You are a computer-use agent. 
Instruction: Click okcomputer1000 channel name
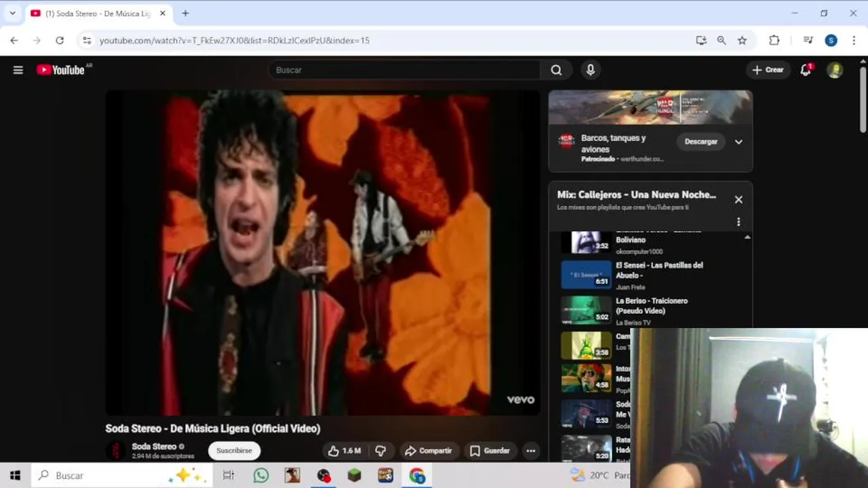(639, 251)
